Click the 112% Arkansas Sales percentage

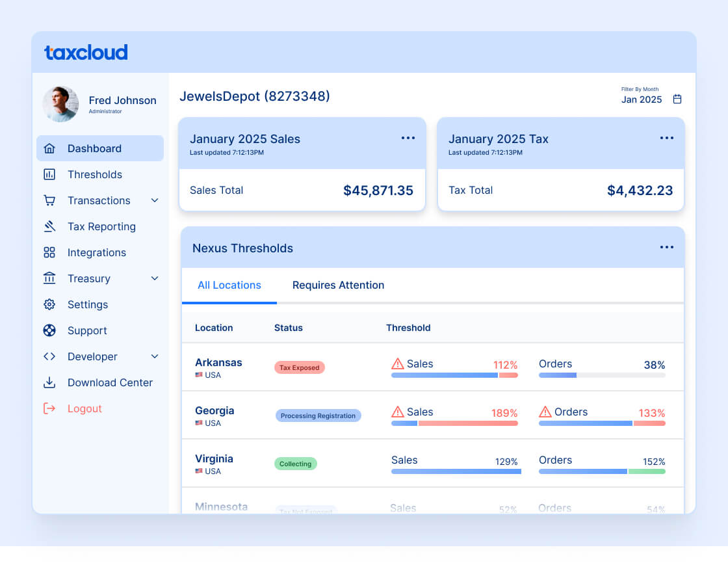tap(505, 365)
